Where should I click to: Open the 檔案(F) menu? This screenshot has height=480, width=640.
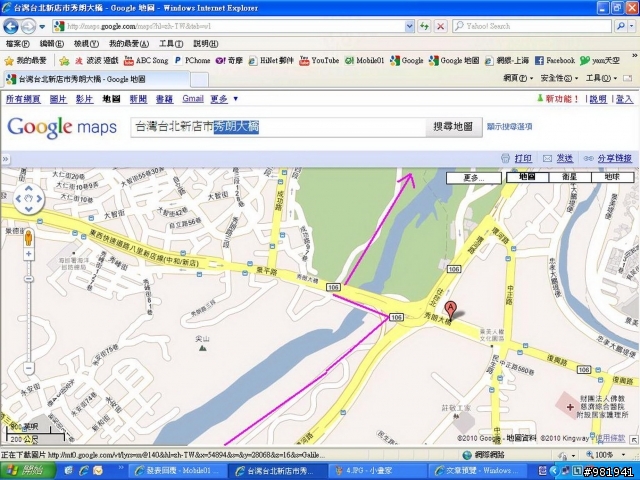pyautogui.click(x=18, y=44)
